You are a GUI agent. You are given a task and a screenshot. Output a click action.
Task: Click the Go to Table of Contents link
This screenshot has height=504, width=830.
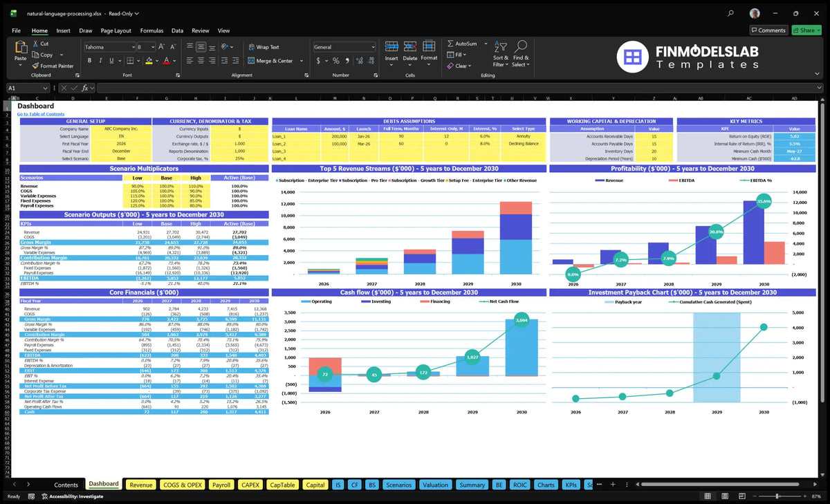[41, 114]
